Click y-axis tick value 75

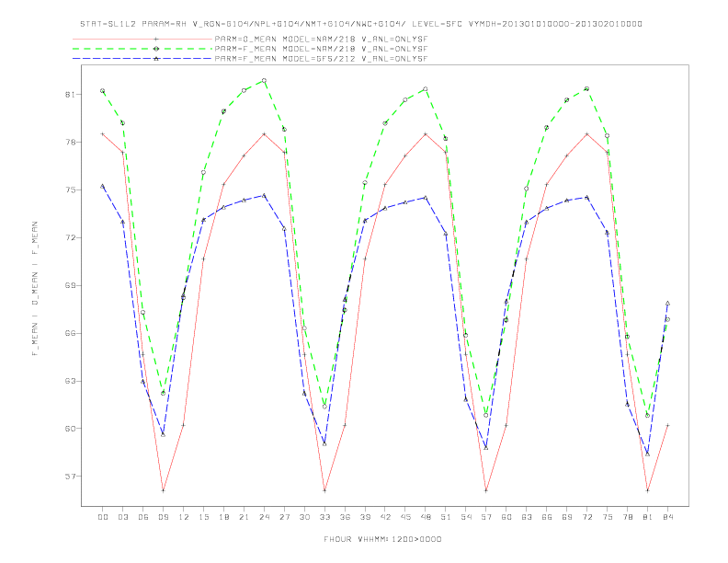click(x=70, y=190)
